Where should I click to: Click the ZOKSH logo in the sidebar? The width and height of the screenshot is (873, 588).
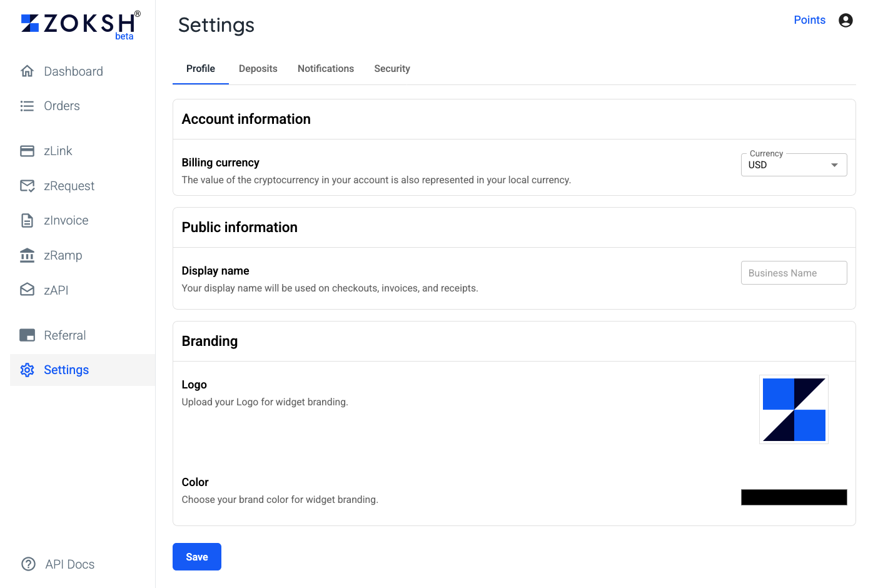[81, 24]
